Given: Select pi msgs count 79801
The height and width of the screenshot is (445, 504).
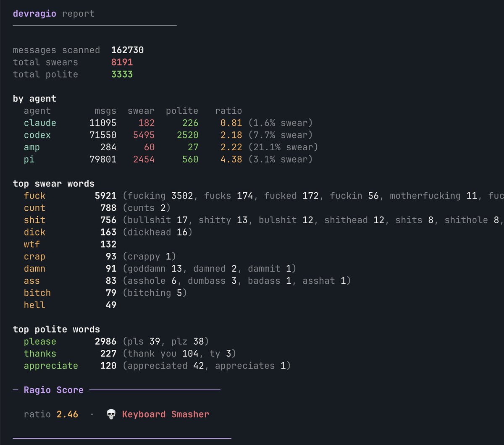Looking at the screenshot, I should (x=103, y=160).
